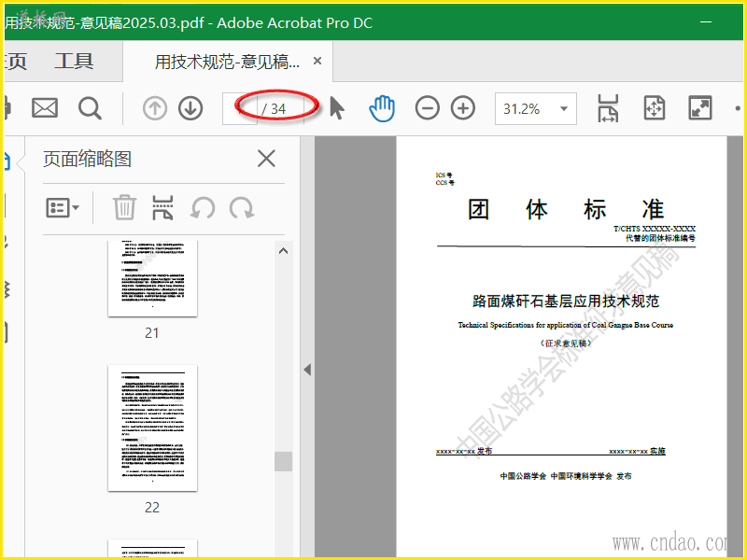This screenshot has width=747, height=560.
Task: Close the page thumbnails panel
Action: coord(266,159)
